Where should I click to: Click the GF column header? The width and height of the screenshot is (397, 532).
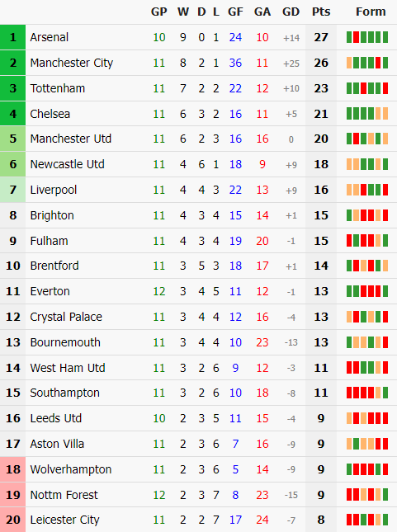(235, 12)
